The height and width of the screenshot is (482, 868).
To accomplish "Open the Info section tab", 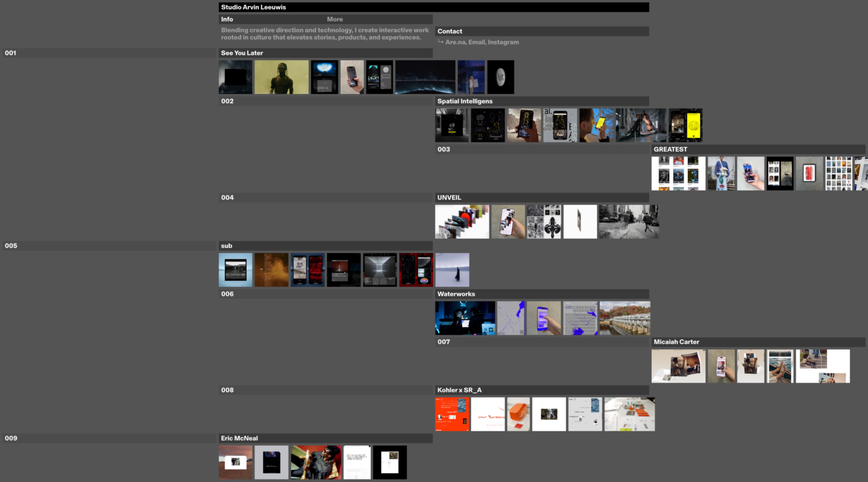I will coord(227,19).
